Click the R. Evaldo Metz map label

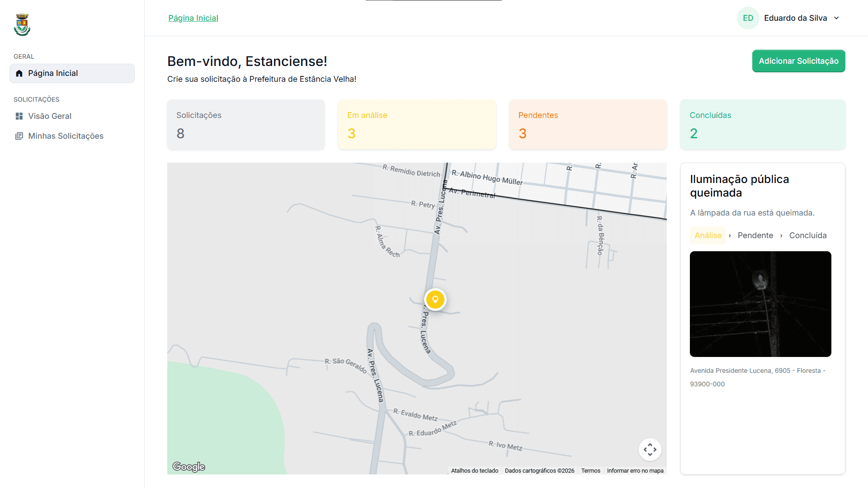pyautogui.click(x=415, y=414)
